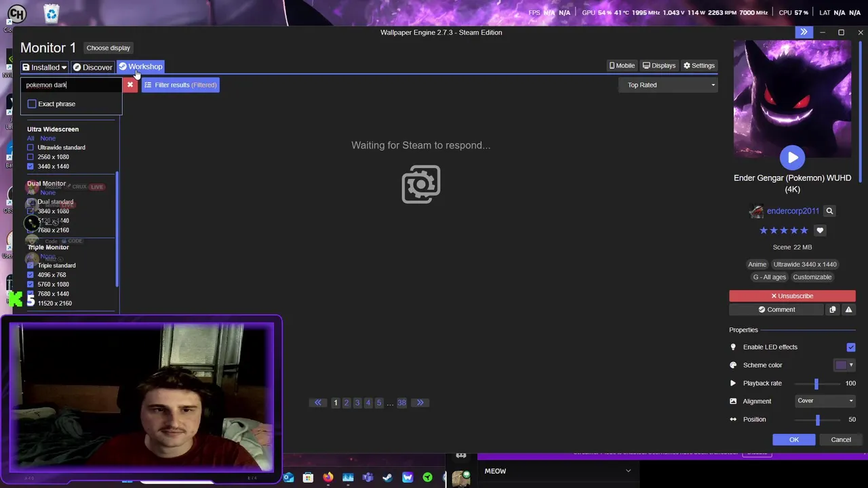Click Choose display button
The height and width of the screenshot is (488, 868).
tap(108, 48)
